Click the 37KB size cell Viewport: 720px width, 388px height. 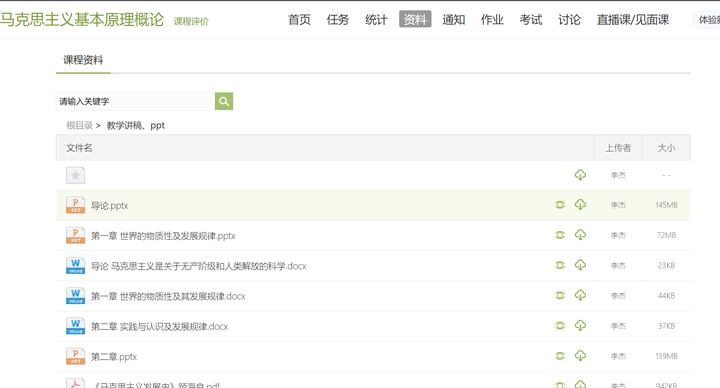pyautogui.click(x=666, y=326)
